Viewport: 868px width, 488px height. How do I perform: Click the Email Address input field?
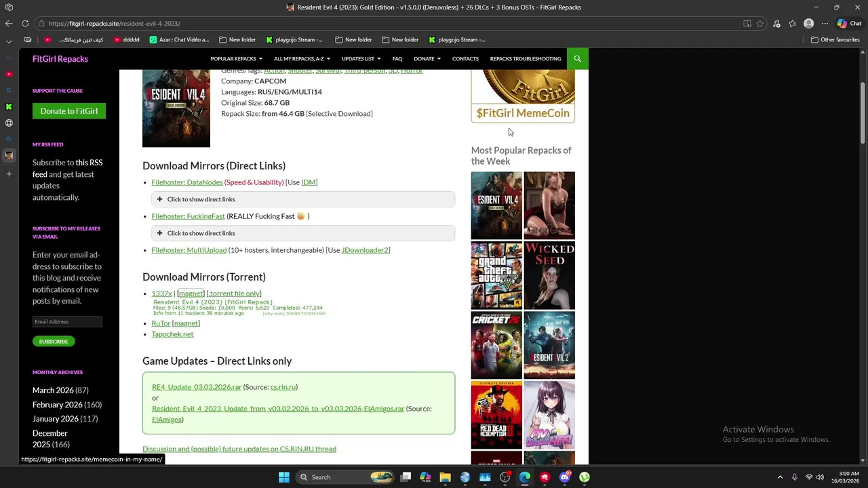[x=67, y=322]
